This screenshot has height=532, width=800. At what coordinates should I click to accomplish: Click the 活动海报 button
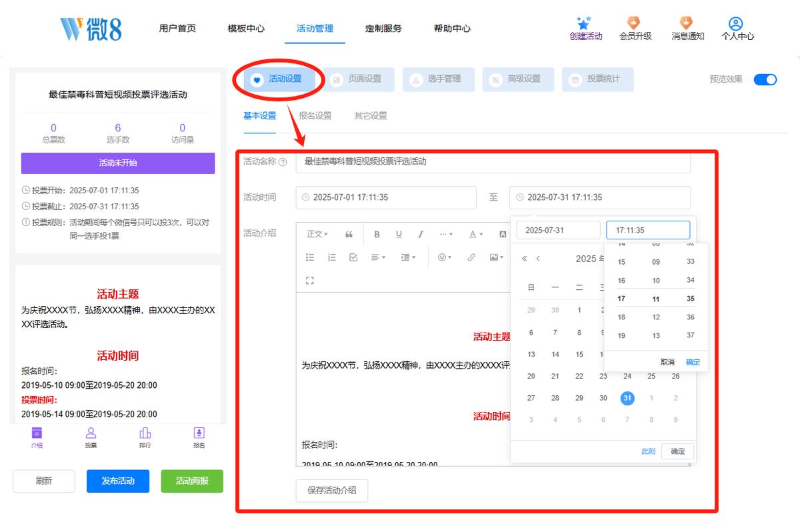point(192,481)
